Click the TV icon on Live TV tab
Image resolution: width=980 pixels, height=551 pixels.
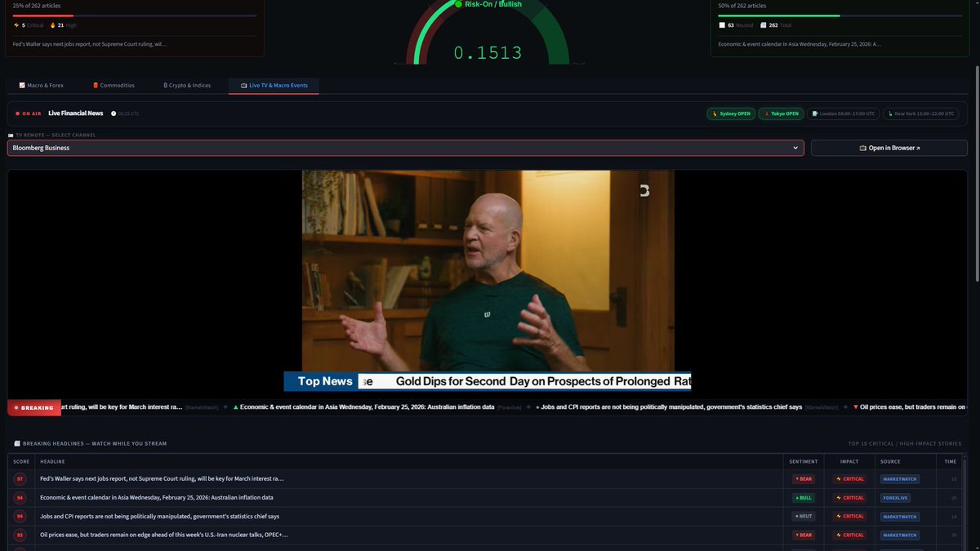coord(243,85)
